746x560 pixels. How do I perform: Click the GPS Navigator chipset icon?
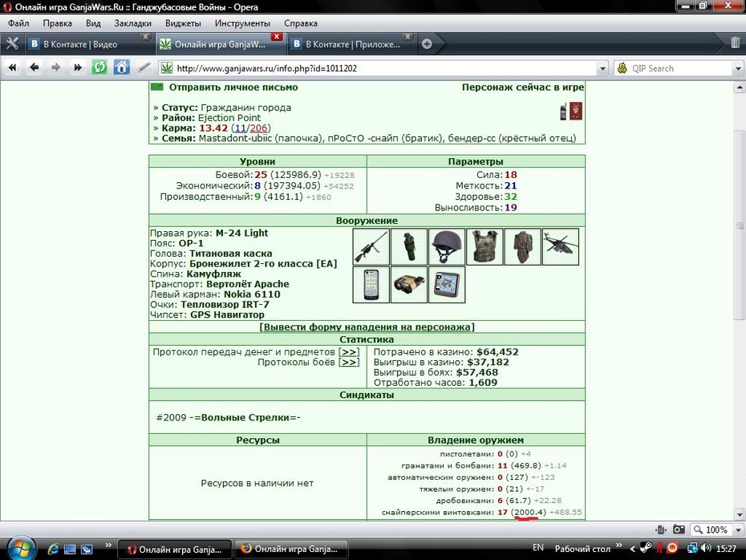click(447, 285)
